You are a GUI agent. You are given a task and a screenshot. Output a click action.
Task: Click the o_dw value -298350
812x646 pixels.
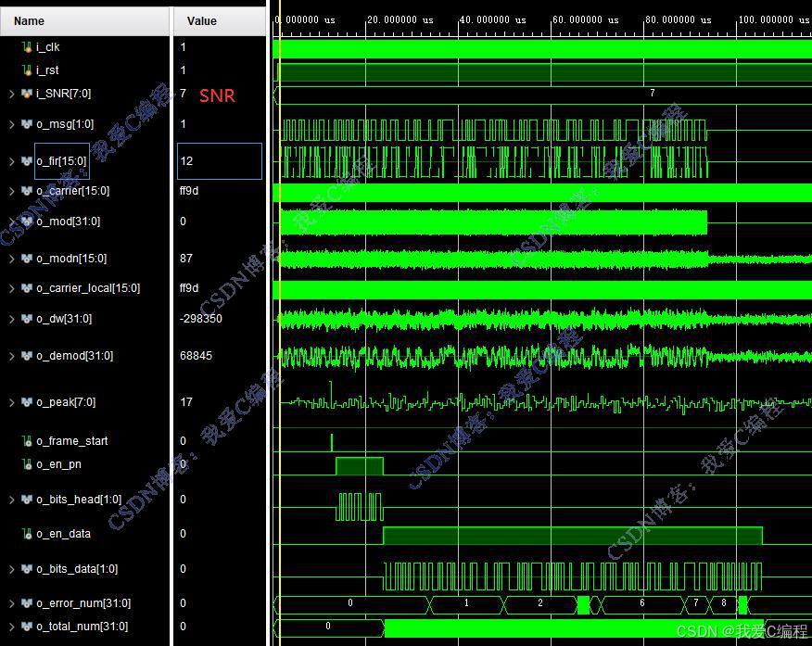coord(201,318)
